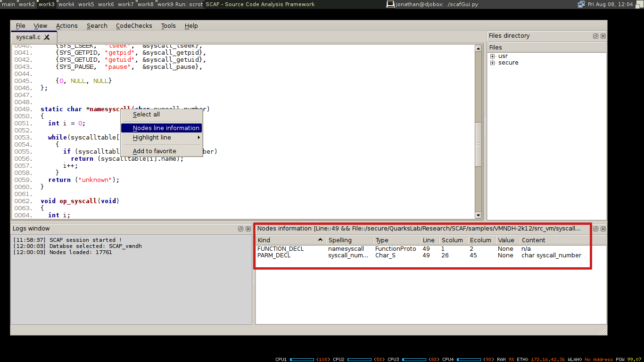Sort the table by Scolum column
644x362 pixels.
coord(453,240)
